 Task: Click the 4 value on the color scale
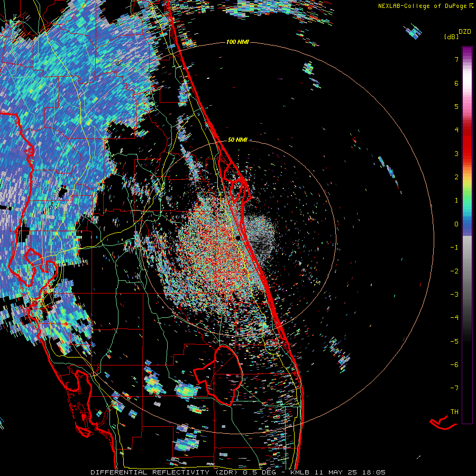click(456, 130)
